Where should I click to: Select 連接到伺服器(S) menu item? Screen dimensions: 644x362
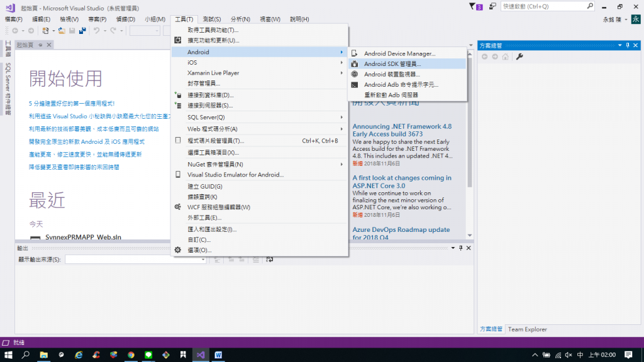(x=260, y=106)
